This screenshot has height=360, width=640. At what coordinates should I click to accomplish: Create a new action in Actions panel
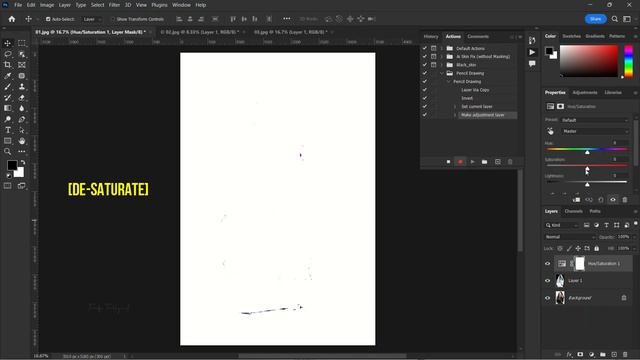click(498, 162)
